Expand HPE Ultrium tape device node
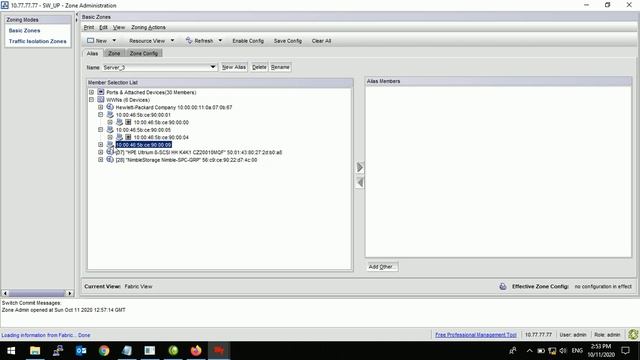640x360 pixels. [x=100, y=152]
